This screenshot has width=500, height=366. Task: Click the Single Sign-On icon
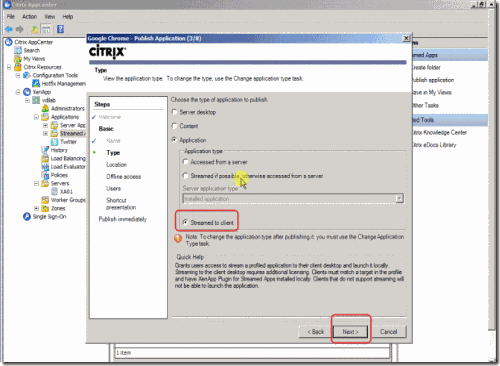[27, 217]
